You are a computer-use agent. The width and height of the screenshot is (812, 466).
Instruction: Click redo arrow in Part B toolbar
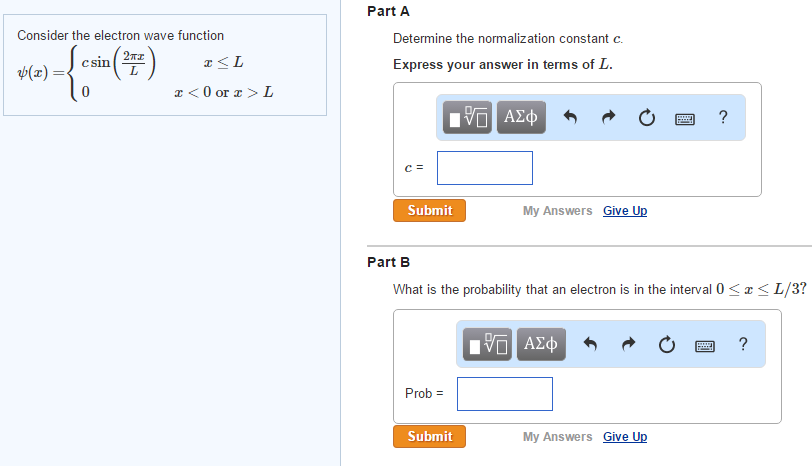(x=629, y=345)
